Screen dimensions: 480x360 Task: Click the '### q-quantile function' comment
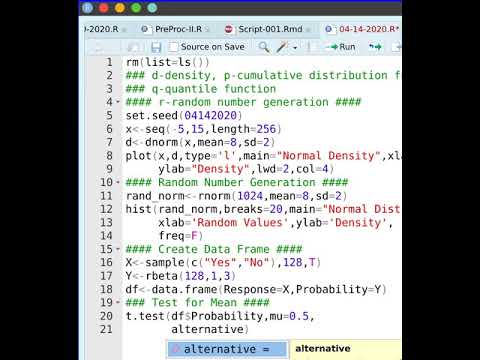(x=201, y=89)
